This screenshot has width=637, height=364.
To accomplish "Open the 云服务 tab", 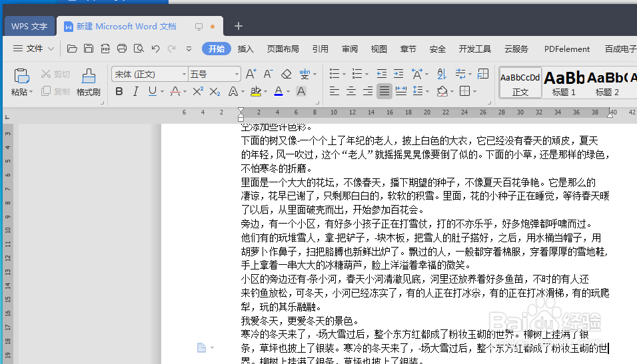I will pyautogui.click(x=516, y=49).
